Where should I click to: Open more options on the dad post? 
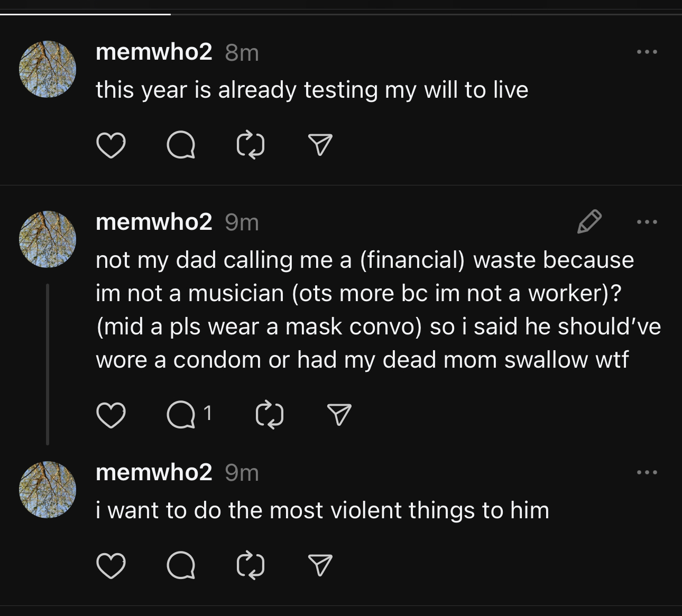point(647,222)
